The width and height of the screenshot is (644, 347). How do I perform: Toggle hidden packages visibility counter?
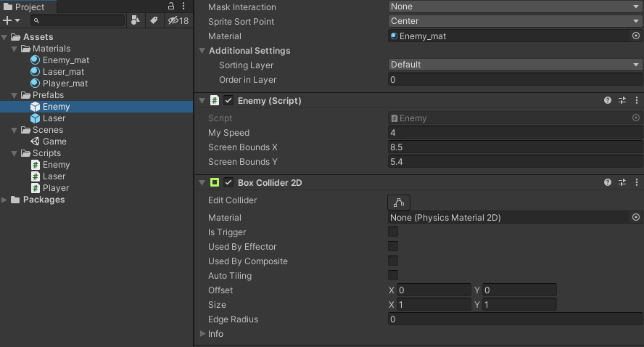tap(178, 21)
